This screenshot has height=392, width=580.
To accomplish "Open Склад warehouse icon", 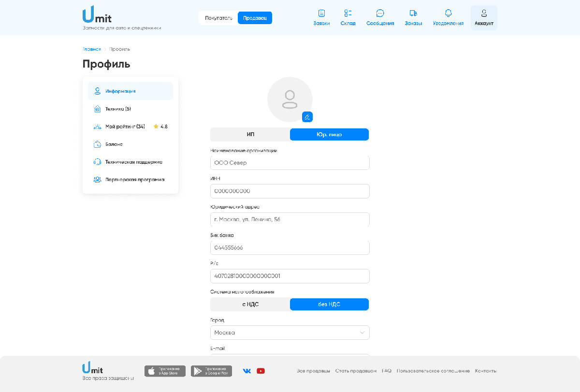I will point(348,17).
